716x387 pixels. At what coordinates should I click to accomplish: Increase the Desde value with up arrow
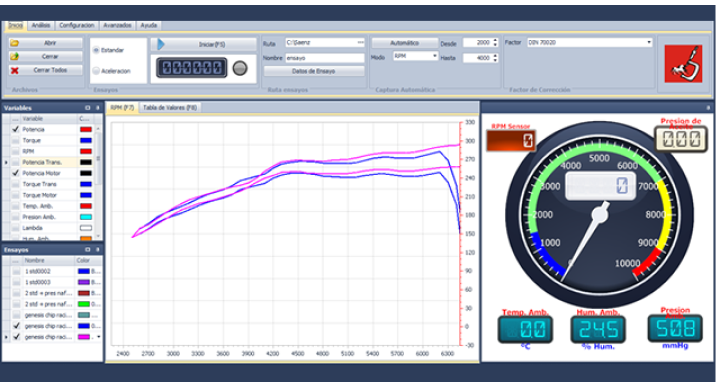tap(495, 41)
